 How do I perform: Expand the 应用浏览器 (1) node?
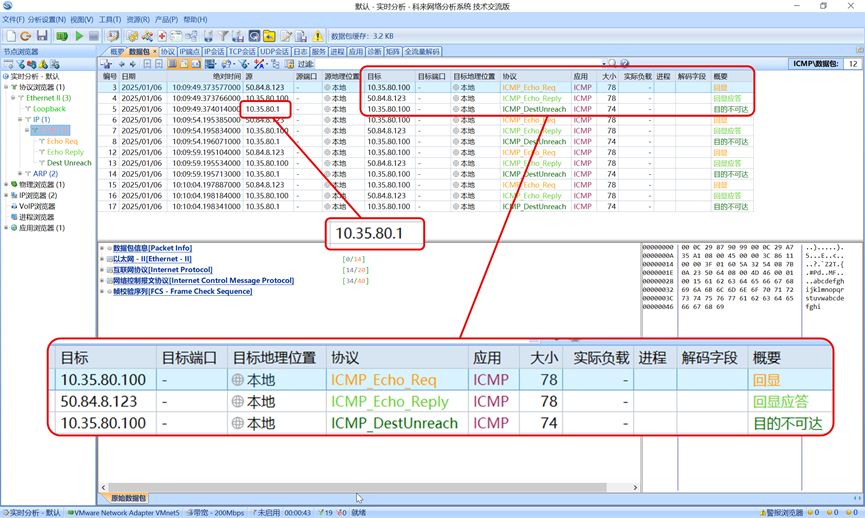6,227
